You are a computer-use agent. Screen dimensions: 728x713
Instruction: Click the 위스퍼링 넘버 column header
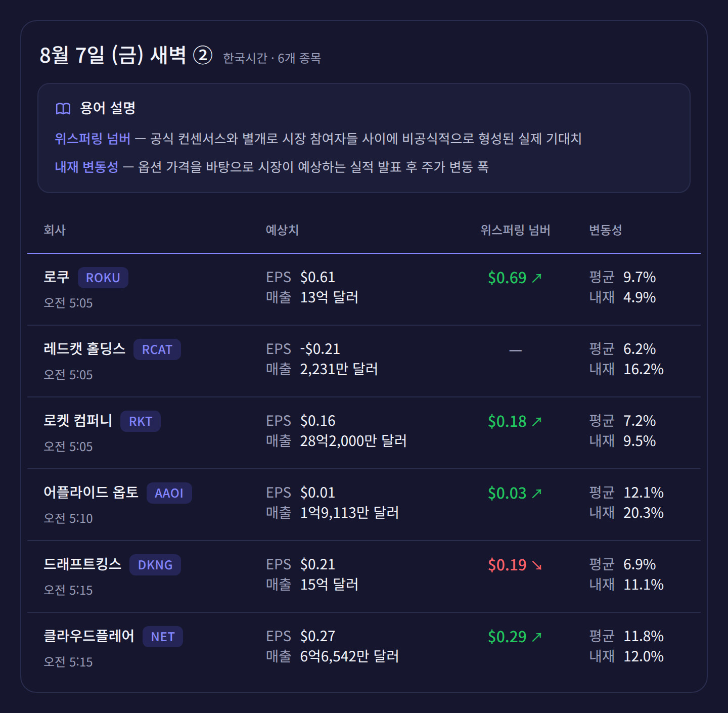click(x=515, y=230)
